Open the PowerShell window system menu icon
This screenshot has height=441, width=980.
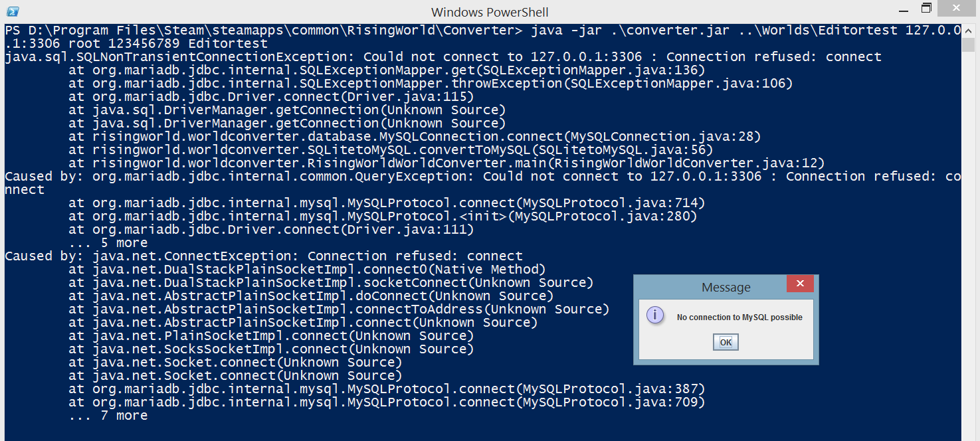pyautogui.click(x=12, y=11)
